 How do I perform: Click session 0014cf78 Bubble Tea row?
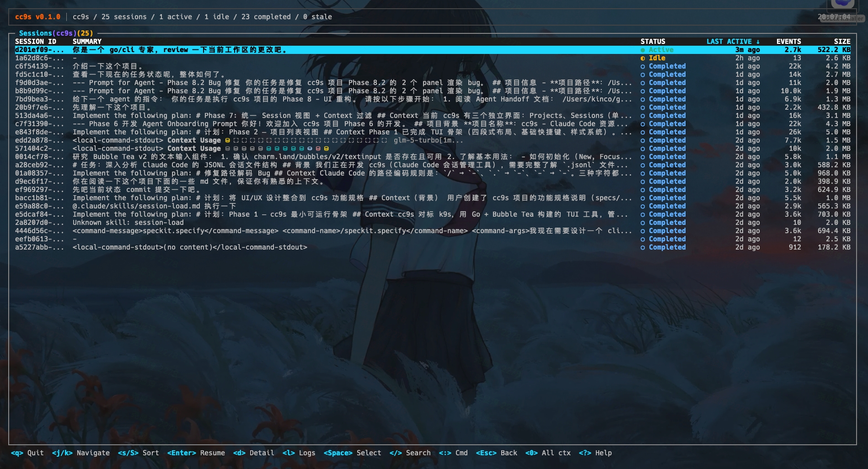click(433, 157)
